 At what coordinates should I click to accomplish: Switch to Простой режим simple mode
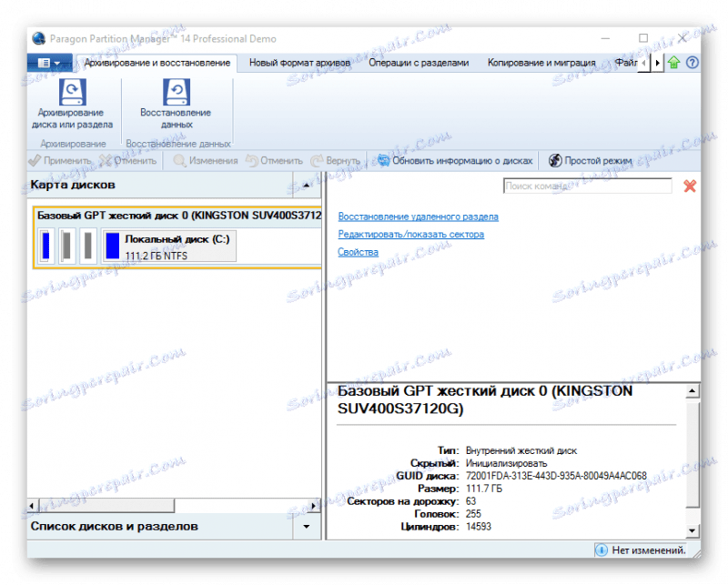(x=590, y=161)
